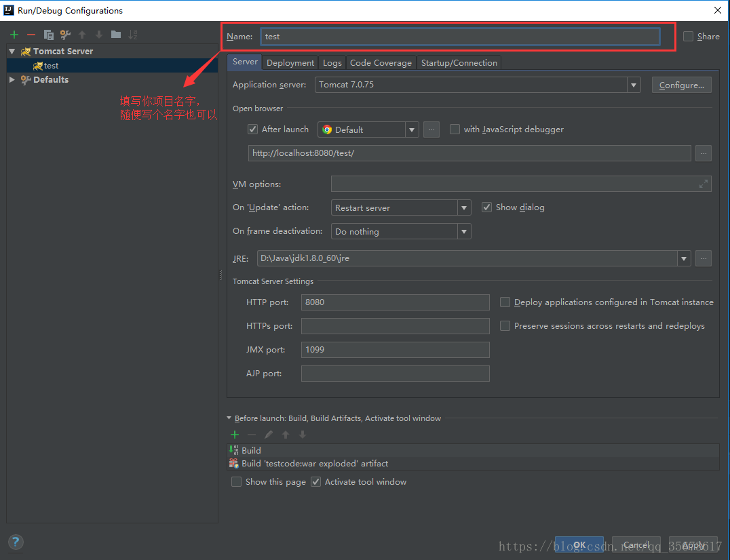The height and width of the screenshot is (560, 730).
Task: Open the JRE path dropdown
Action: (683, 258)
